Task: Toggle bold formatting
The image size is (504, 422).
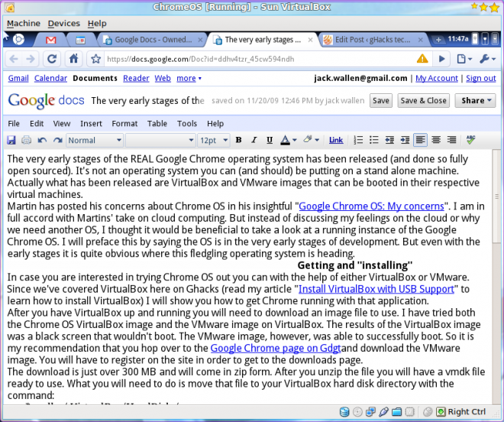Action: coord(238,140)
